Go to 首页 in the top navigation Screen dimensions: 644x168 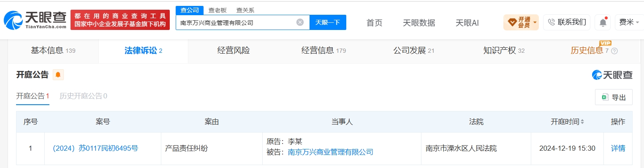pos(374,23)
